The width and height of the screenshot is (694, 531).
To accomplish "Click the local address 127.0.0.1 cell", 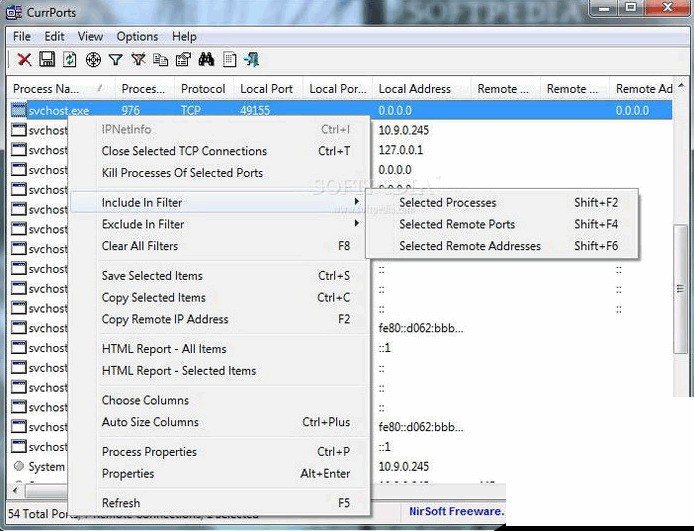I will click(401, 150).
